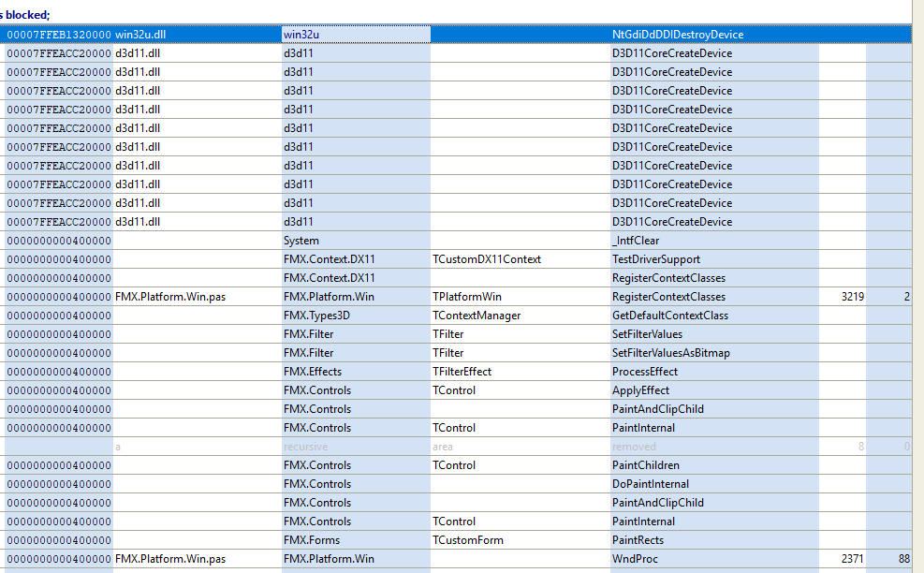Click FMX.Context.DX11 in the TestDriverSupport row

[356, 259]
